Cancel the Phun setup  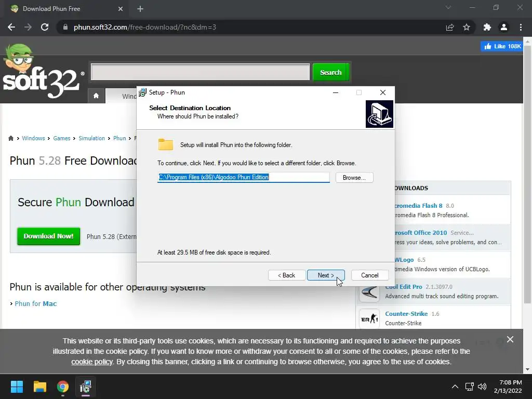coord(369,275)
